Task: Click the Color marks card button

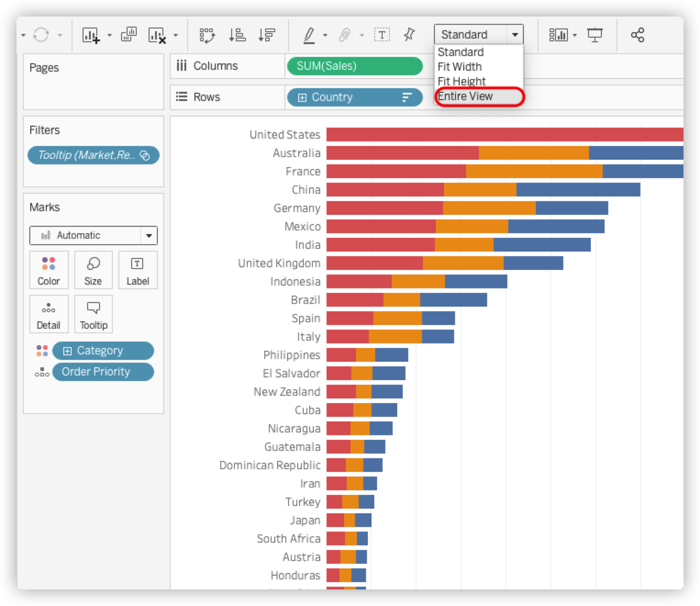Action: [x=49, y=270]
